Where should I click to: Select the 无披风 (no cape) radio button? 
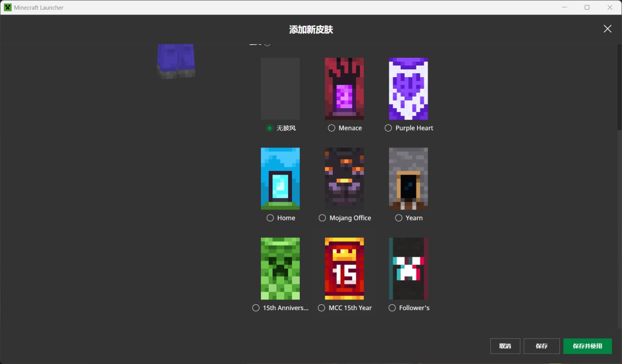[x=270, y=128]
